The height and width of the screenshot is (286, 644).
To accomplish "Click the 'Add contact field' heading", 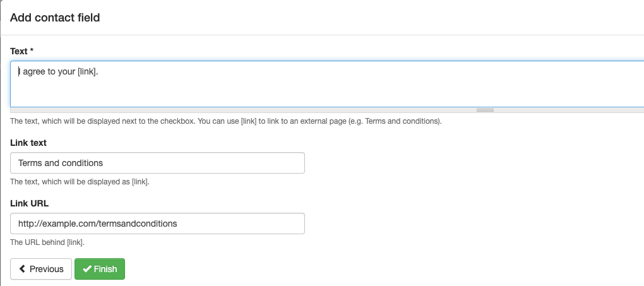I will 55,18.
